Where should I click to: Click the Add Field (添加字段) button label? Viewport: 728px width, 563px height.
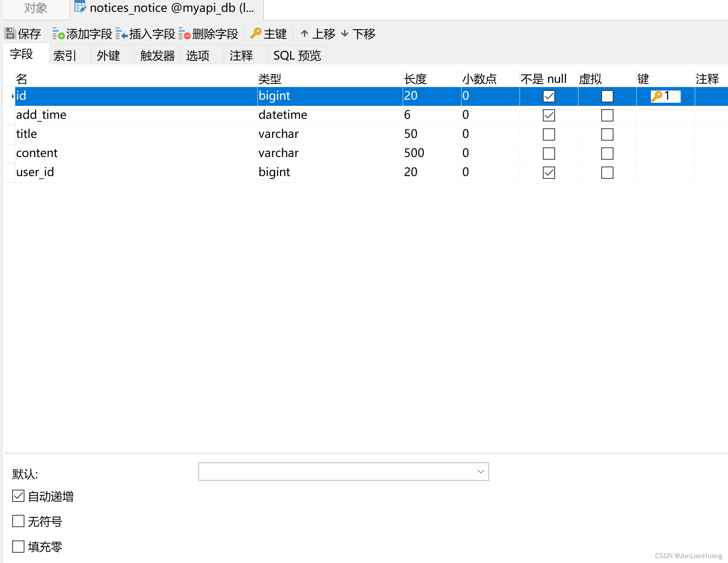[89, 34]
